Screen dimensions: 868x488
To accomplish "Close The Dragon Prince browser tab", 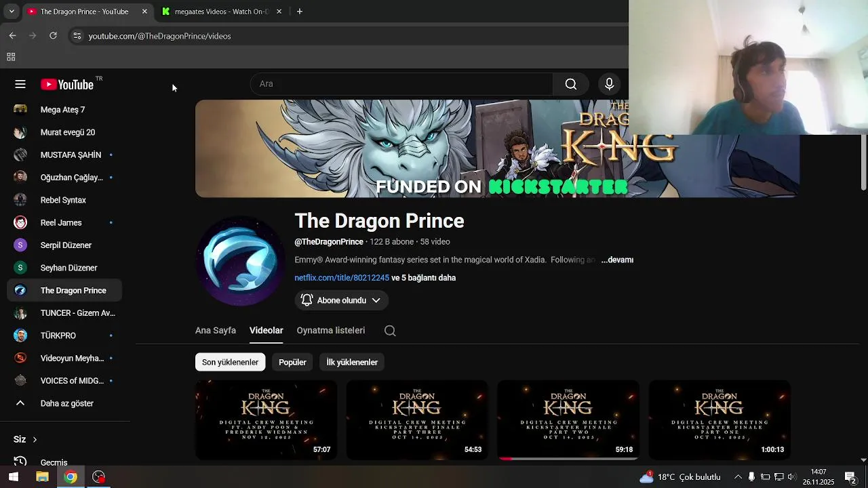I will (144, 12).
